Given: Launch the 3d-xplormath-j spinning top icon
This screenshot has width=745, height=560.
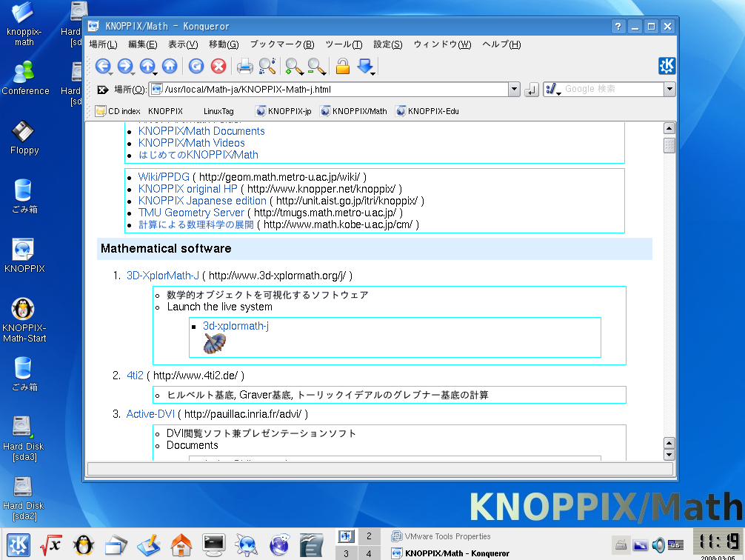Looking at the screenshot, I should point(215,343).
